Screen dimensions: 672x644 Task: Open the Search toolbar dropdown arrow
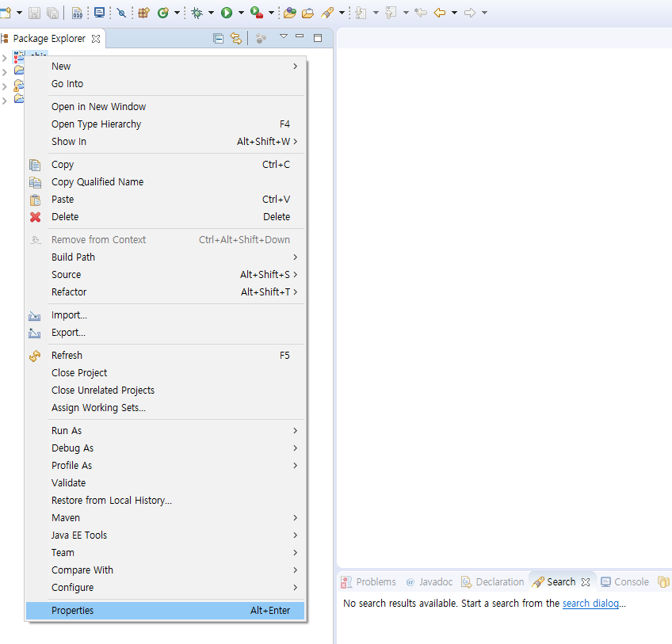coord(342,13)
